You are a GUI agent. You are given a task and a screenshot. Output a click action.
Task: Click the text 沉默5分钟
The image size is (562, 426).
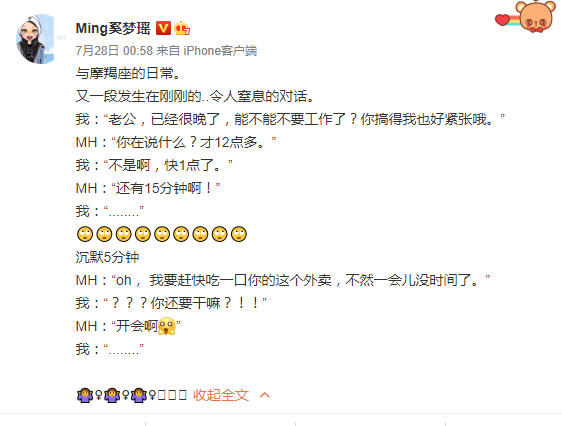click(x=107, y=257)
